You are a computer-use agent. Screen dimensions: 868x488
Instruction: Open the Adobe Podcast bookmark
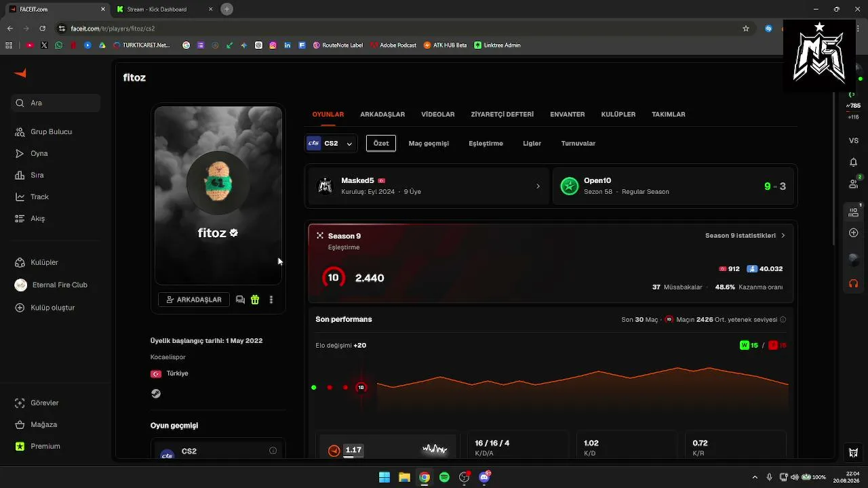coord(394,45)
